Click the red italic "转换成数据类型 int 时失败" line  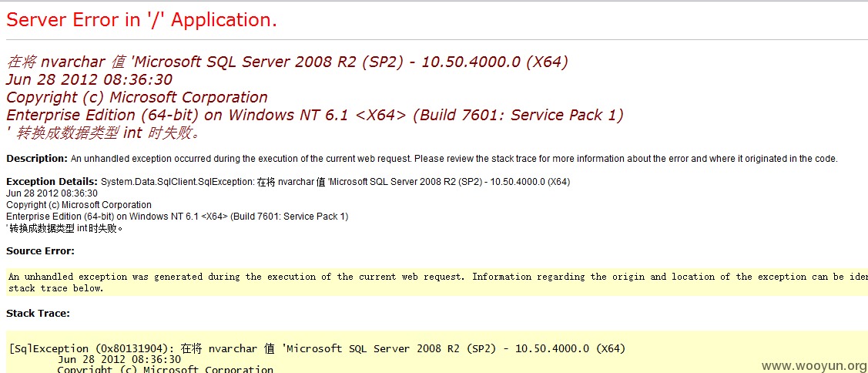(x=107, y=133)
